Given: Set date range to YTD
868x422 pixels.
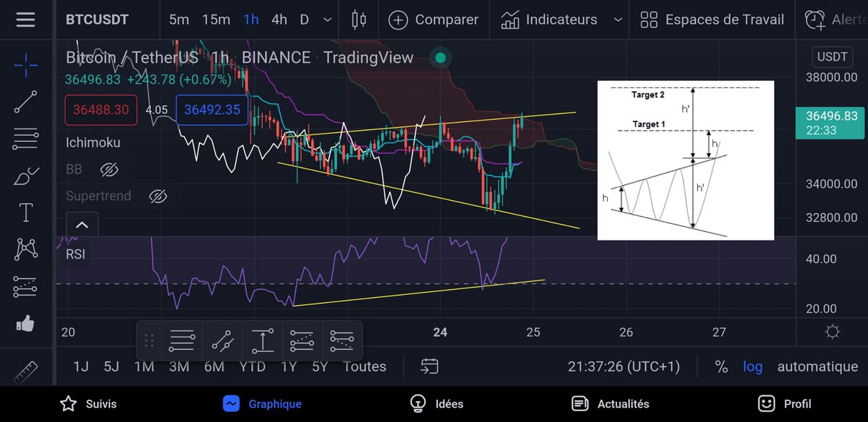Looking at the screenshot, I should tap(252, 366).
